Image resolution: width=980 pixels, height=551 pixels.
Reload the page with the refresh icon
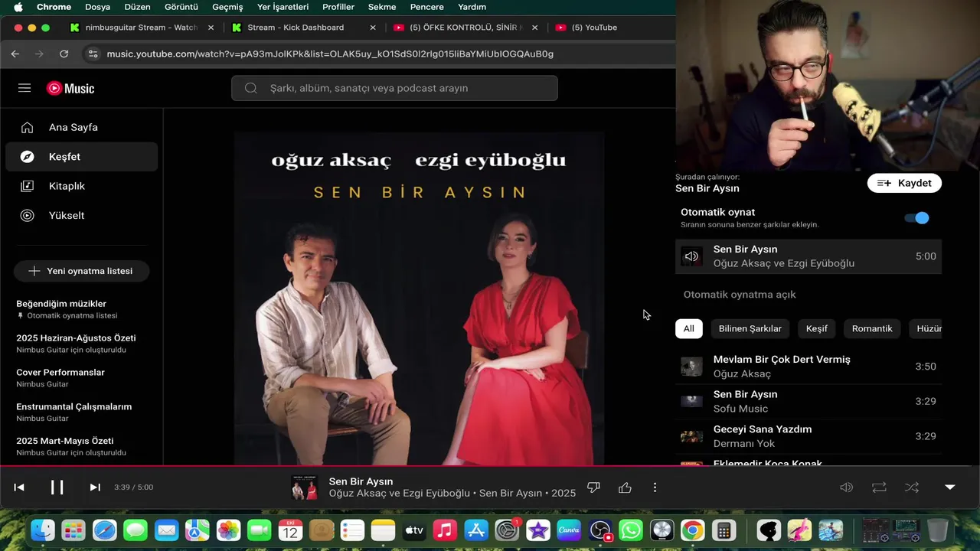(x=64, y=54)
